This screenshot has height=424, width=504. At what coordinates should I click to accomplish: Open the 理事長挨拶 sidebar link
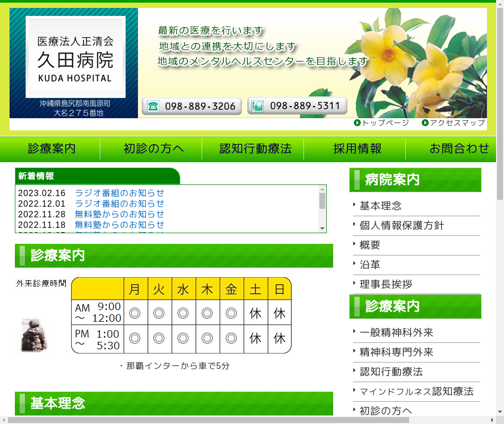(x=386, y=285)
